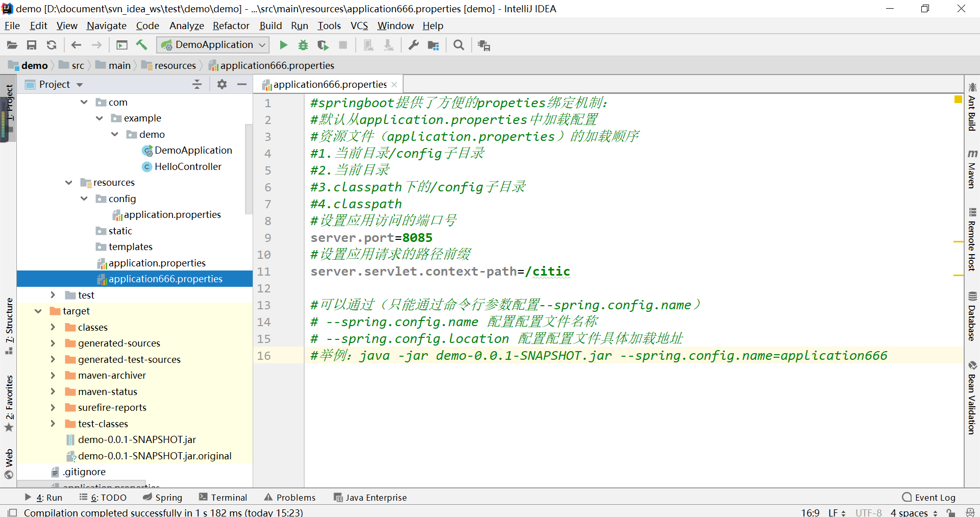980x517 pixels.
Task: Open the VCS menu
Action: (x=359, y=26)
